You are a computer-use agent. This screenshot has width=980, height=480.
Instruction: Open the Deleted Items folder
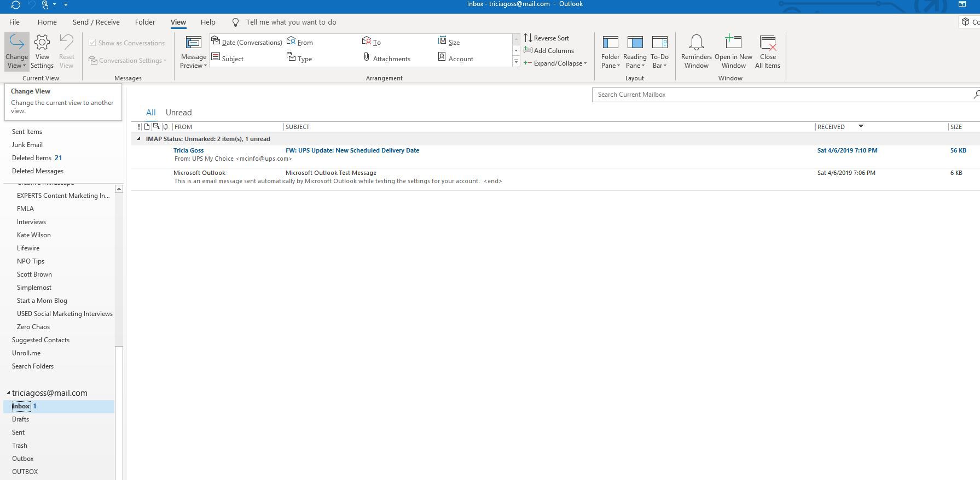32,158
